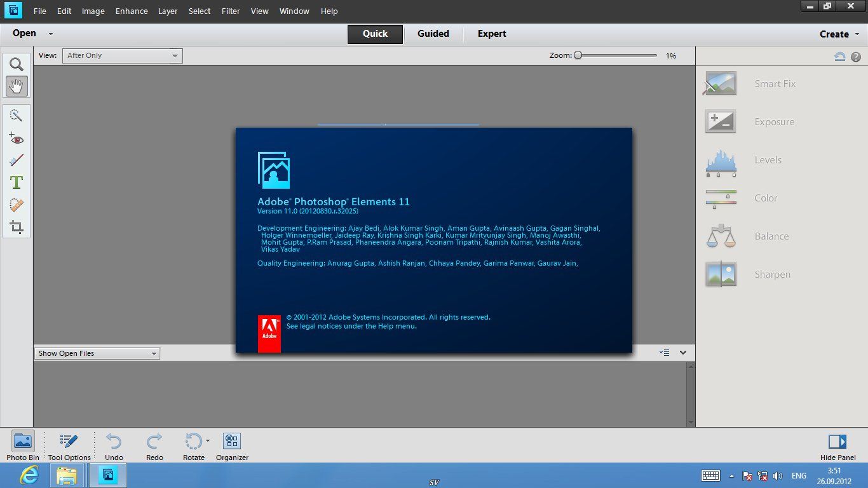This screenshot has height=488, width=868.
Task: Toggle the Tool Options panel
Action: pyautogui.click(x=69, y=446)
